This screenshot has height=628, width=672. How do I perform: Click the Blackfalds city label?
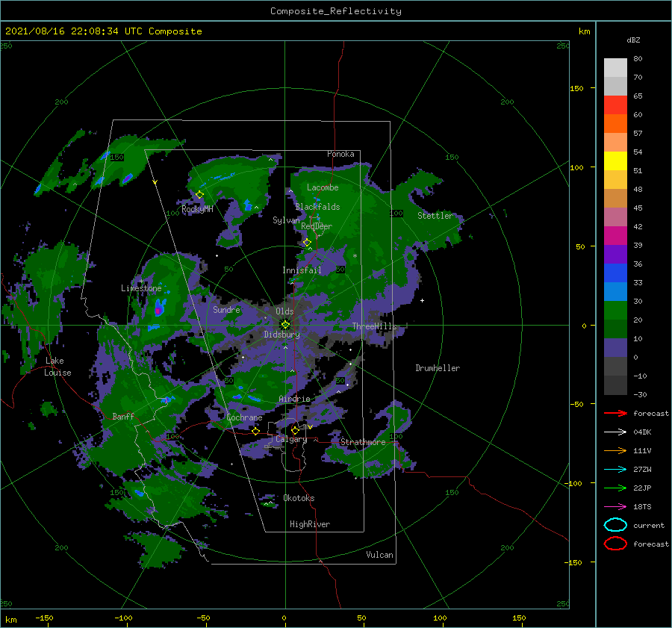[317, 207]
